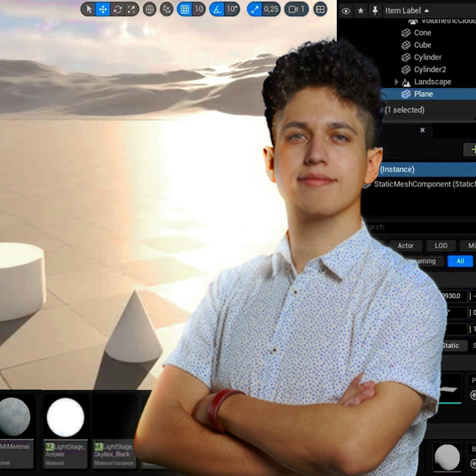
Task: Open the rotation snap 10° dropdown
Action: point(232,9)
